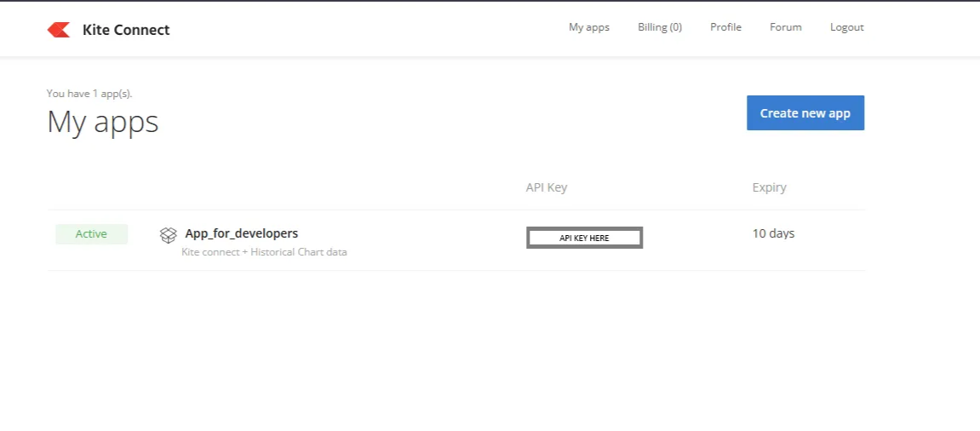Open the App_for_developers app
Image resolution: width=980 pixels, height=431 pixels.
241,233
